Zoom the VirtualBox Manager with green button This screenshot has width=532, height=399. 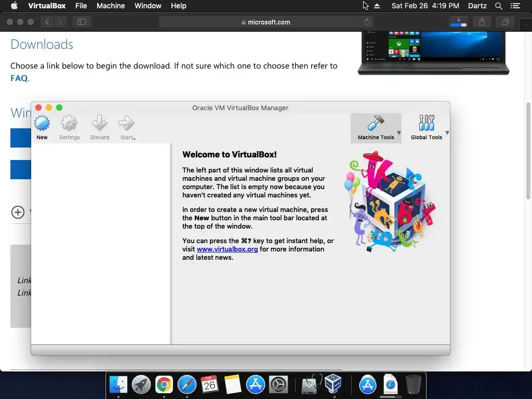(59, 108)
